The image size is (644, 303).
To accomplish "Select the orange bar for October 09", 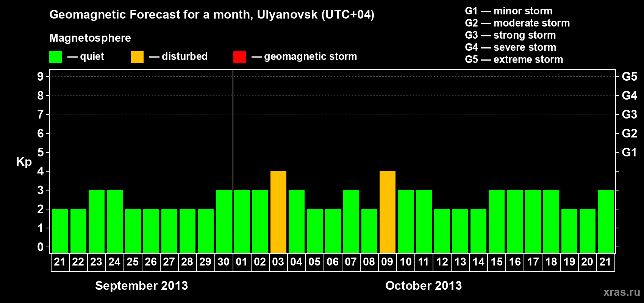I will (388, 212).
